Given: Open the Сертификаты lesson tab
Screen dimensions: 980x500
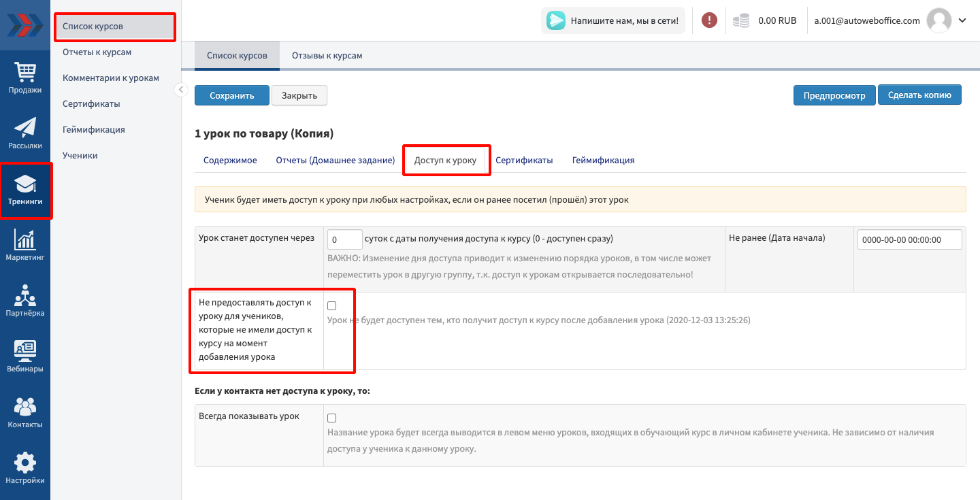Looking at the screenshot, I should point(524,161).
